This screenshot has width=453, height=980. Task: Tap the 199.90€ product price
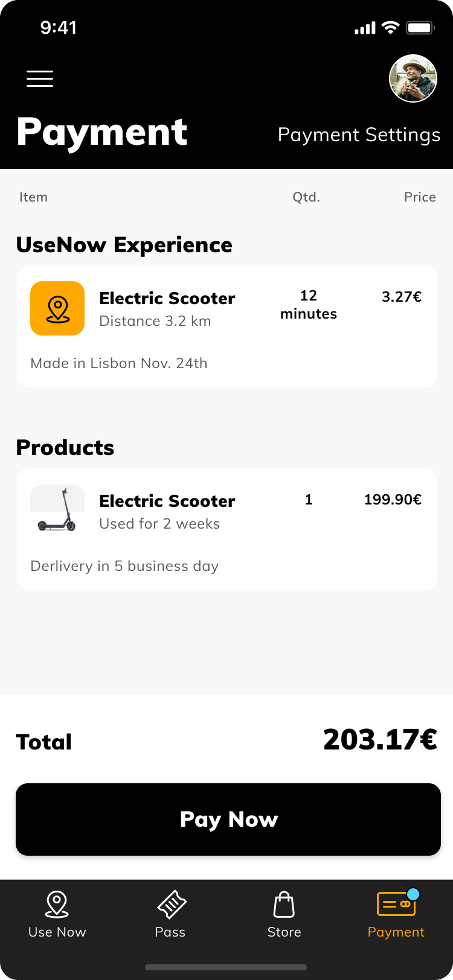point(393,500)
